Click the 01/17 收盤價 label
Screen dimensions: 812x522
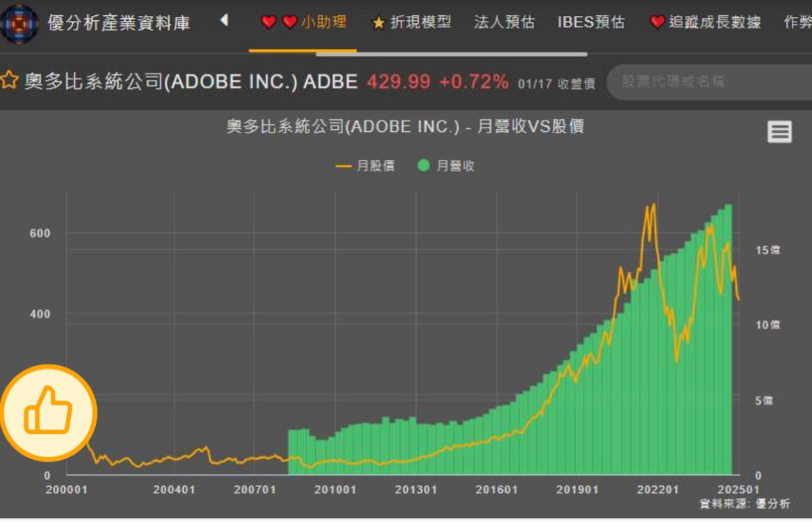[x=556, y=84]
